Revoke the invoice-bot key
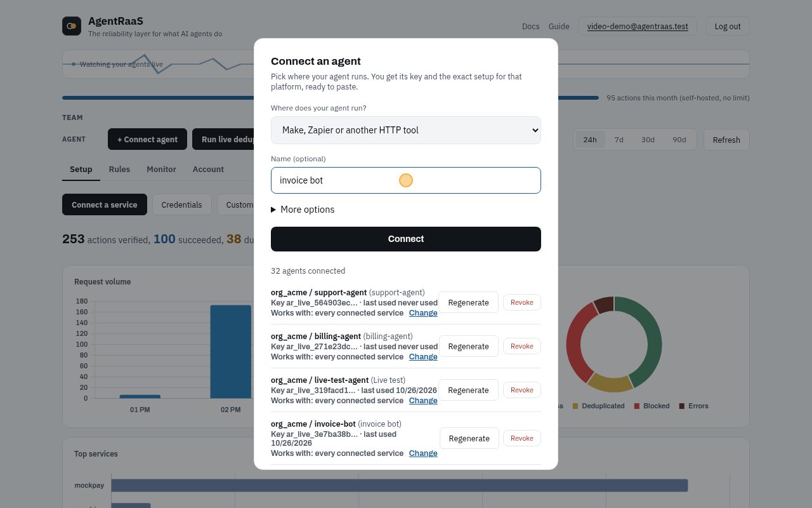Image resolution: width=812 pixels, height=508 pixels. click(522, 438)
